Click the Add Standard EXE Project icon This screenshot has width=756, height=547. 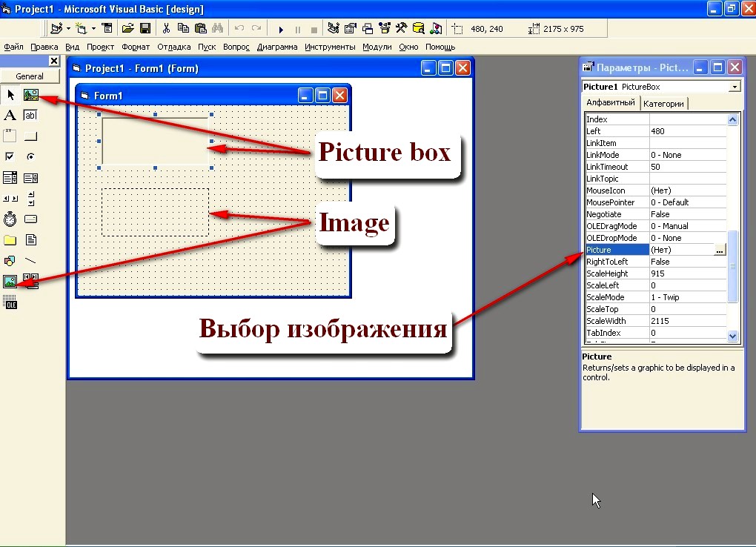(x=56, y=28)
